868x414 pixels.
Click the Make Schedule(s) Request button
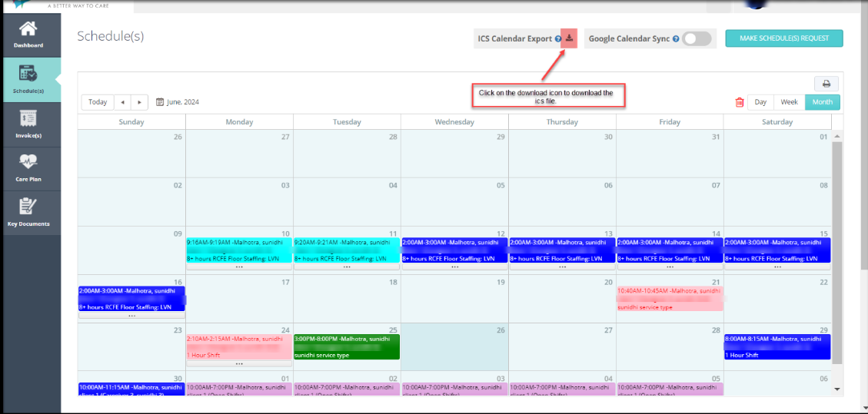[783, 38]
